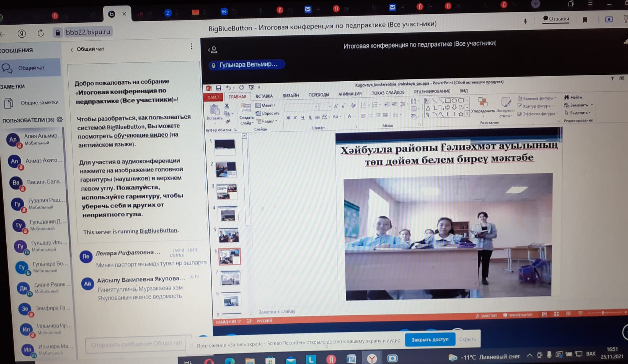The height and width of the screenshot is (364, 628).
Task: Click the Закрыть доступ button
Action: coord(430,339)
